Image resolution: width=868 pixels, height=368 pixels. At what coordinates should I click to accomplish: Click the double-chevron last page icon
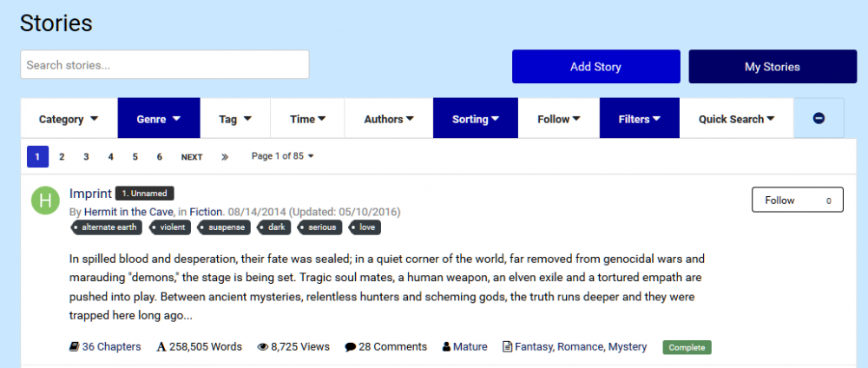[225, 157]
